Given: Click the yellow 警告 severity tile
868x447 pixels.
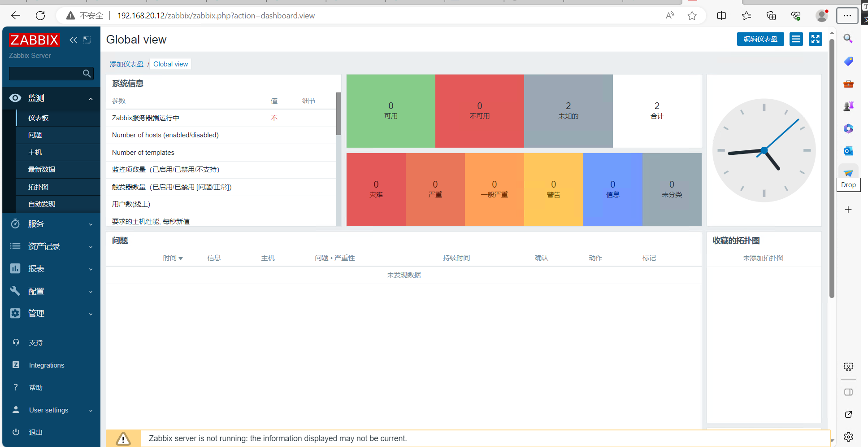Looking at the screenshot, I should coord(554,189).
